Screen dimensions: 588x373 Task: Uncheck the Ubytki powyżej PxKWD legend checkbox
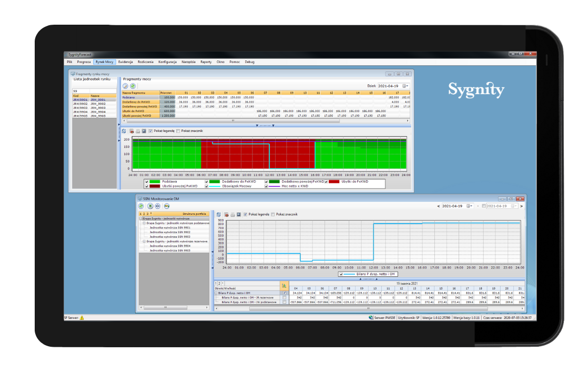(147, 186)
